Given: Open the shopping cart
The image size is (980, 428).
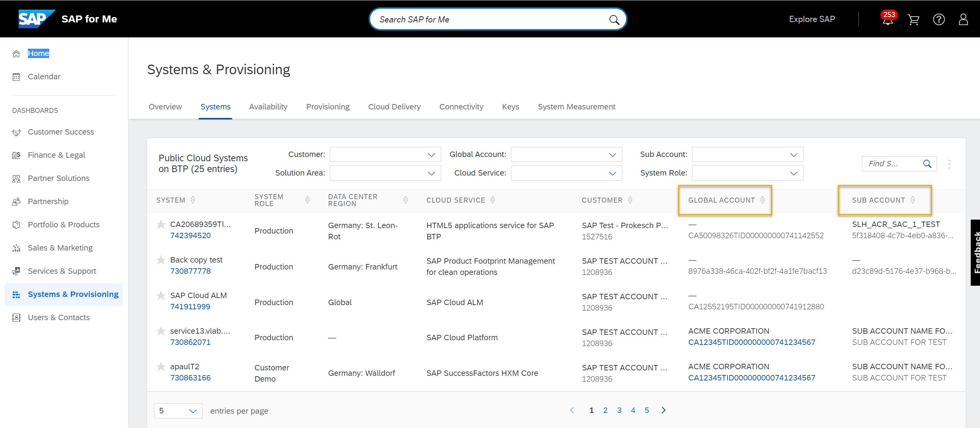Looking at the screenshot, I should (913, 19).
